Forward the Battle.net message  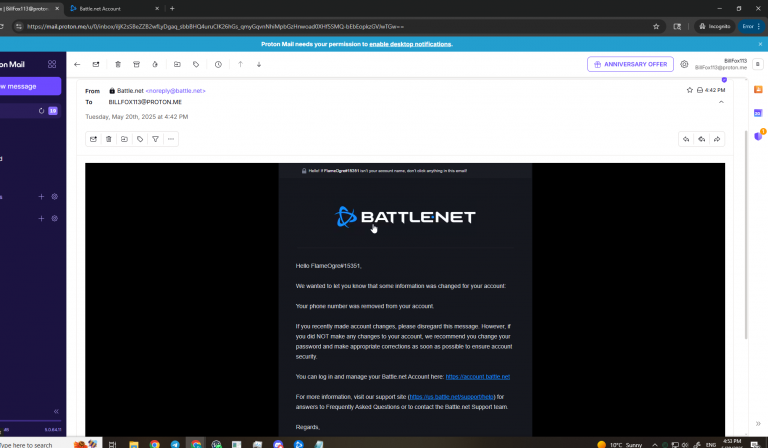point(717,139)
